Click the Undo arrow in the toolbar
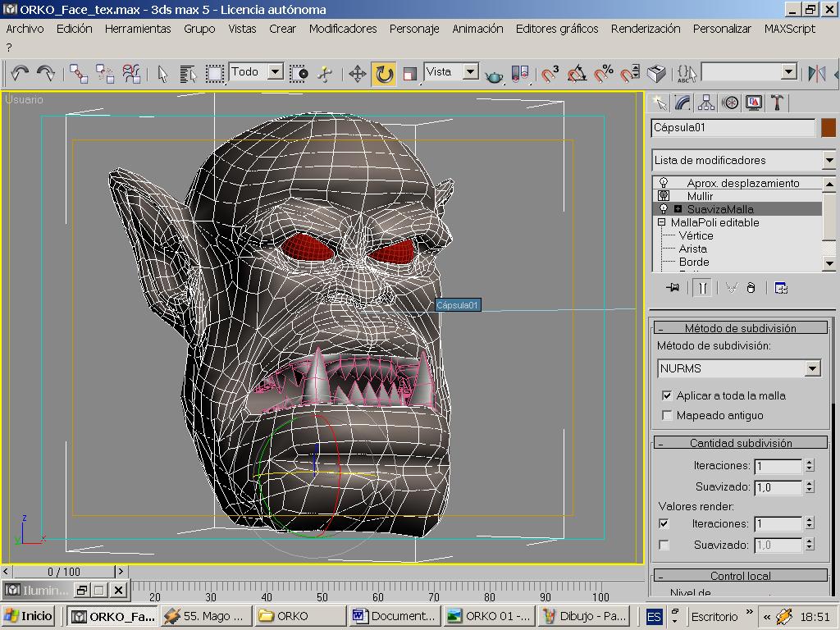This screenshot has height=630, width=840. point(20,73)
